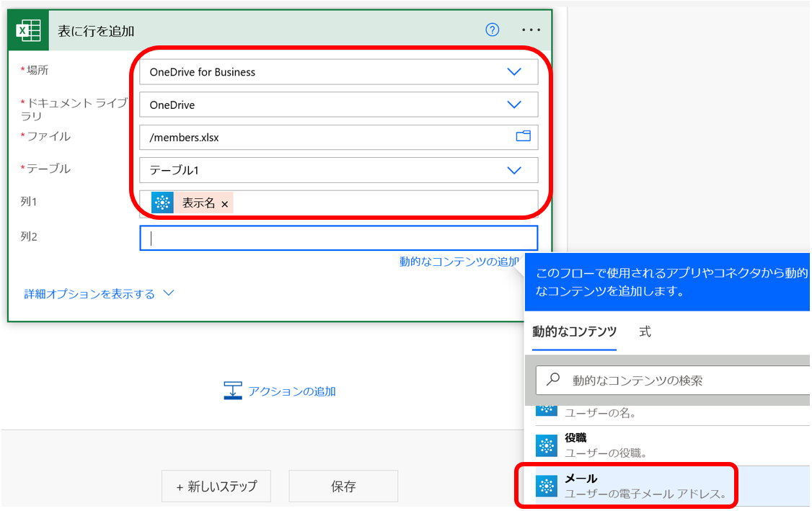Click the ファイル field containing /members.xlsx
The height and width of the screenshot is (511, 812).
pyautogui.click(x=339, y=137)
